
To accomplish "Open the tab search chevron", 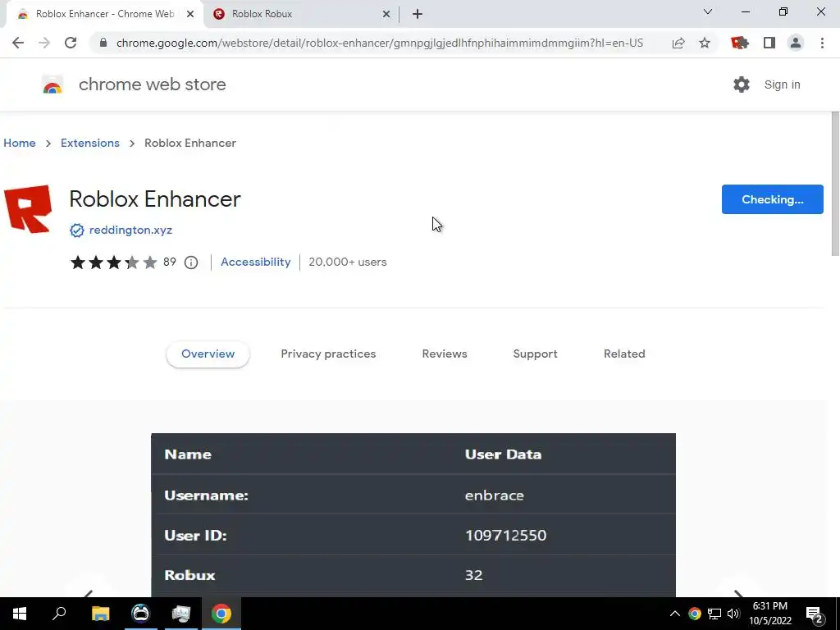I will [x=708, y=11].
